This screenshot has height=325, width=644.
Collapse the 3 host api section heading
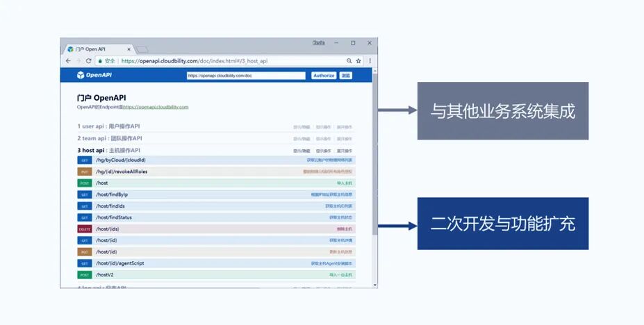(108, 150)
